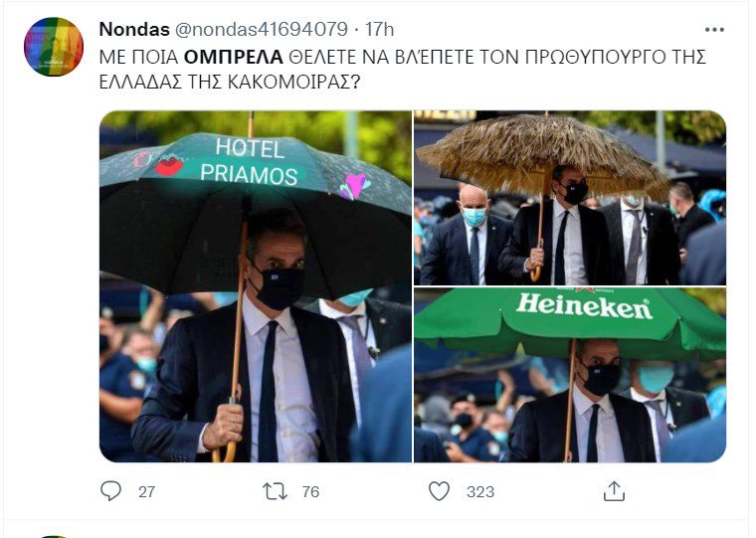The image size is (756, 538).
Task: Visit the Nondas display name profile link
Action: 134,30
